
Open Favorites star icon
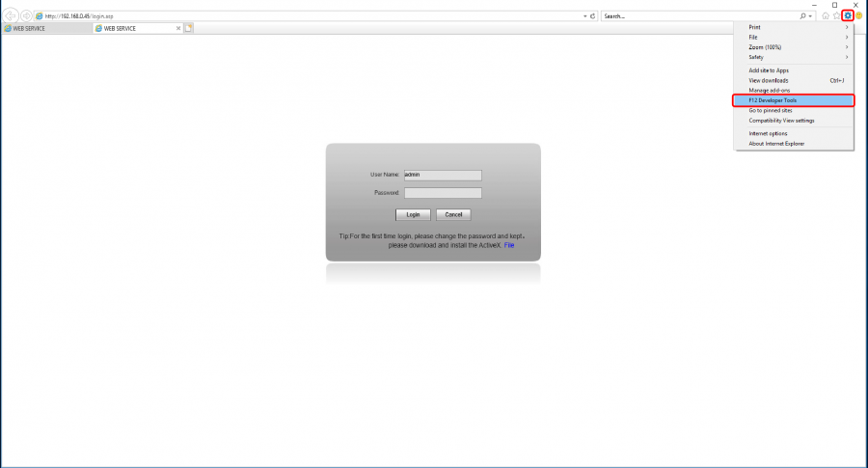[836, 16]
